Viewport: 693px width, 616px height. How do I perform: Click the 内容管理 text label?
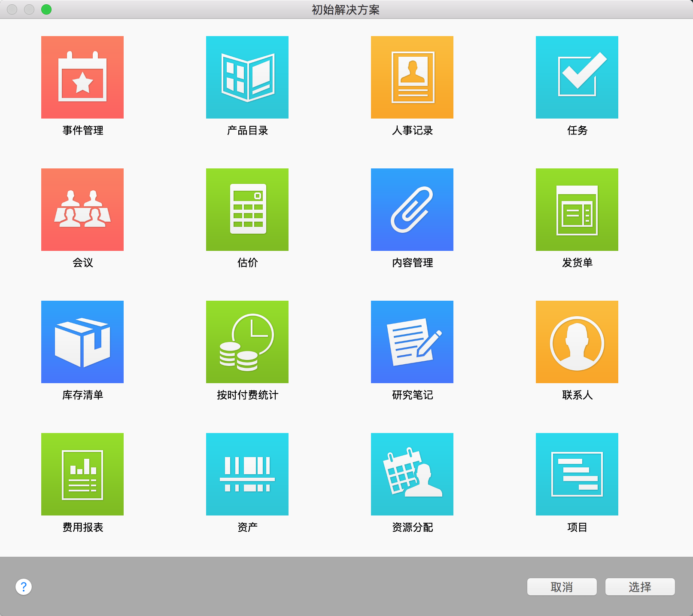(413, 262)
